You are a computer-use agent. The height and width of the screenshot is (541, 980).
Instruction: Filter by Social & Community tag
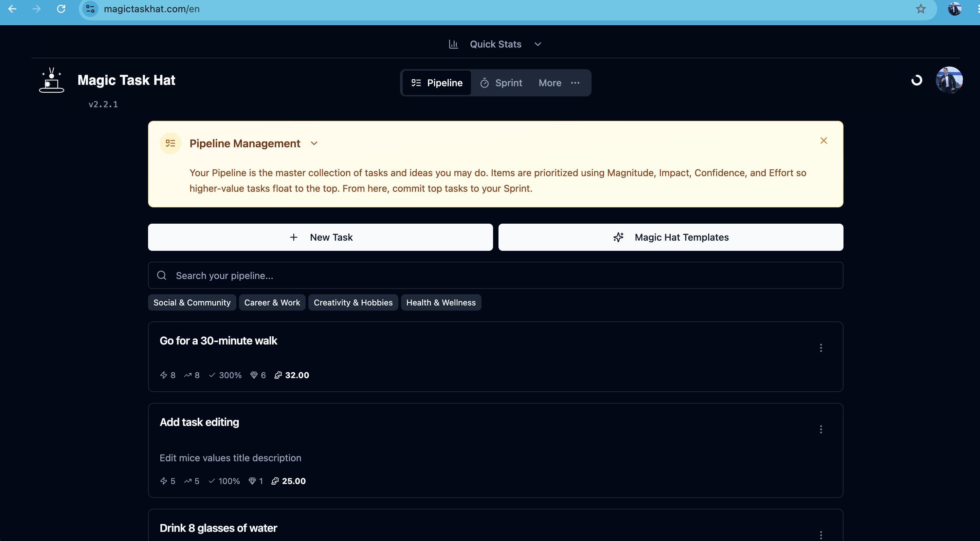192,303
